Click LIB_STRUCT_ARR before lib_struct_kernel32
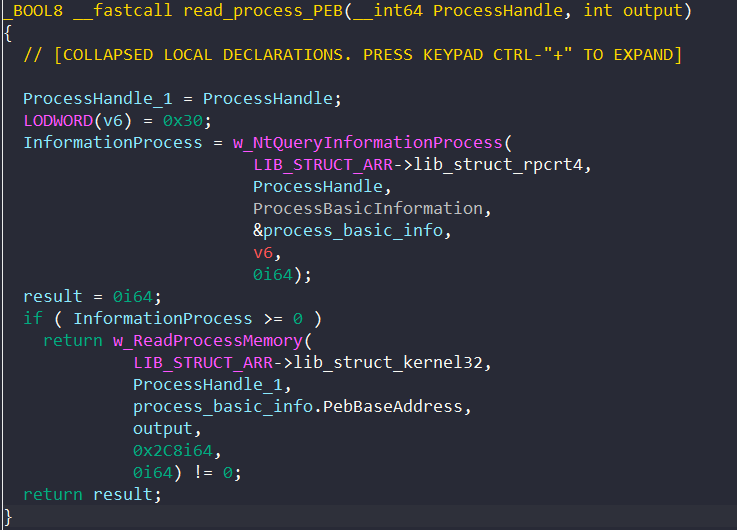The height and width of the screenshot is (530, 737). [203, 363]
